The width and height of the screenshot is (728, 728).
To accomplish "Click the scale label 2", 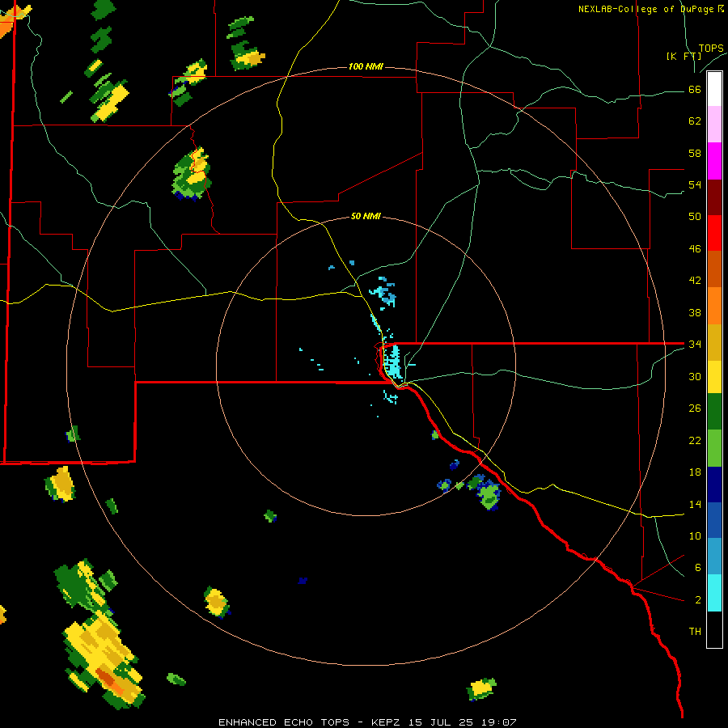I will click(x=697, y=600).
